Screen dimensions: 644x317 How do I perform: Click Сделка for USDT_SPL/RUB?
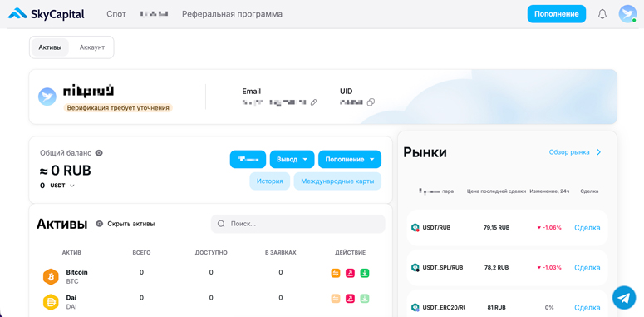tap(587, 267)
